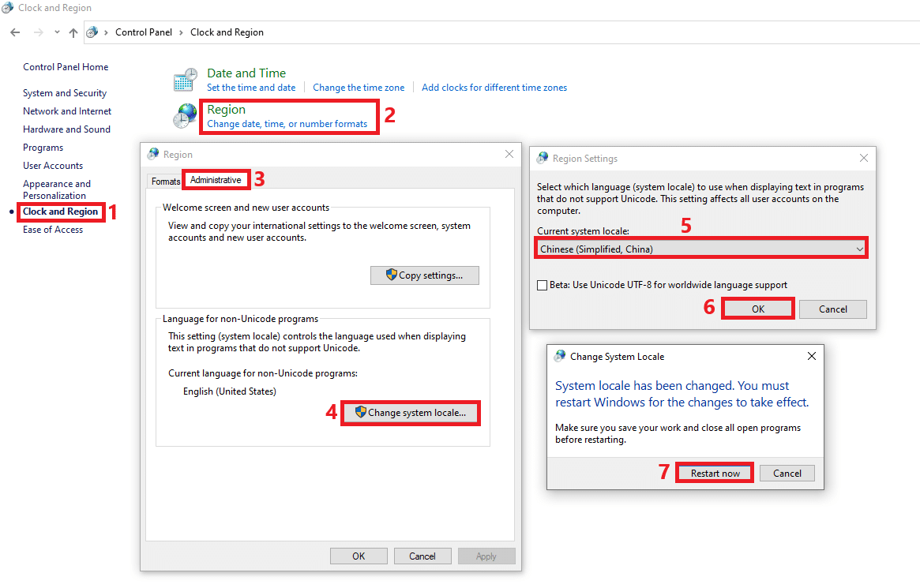Click Control Panel in breadcrumb path
Image resolution: width=920 pixels, height=588 pixels.
tap(144, 32)
